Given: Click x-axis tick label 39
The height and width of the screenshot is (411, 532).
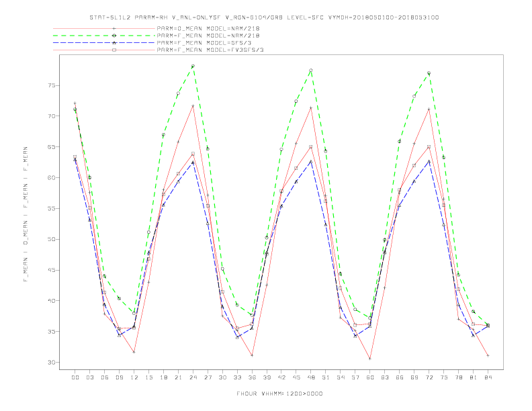Looking at the screenshot, I should 267,377.
